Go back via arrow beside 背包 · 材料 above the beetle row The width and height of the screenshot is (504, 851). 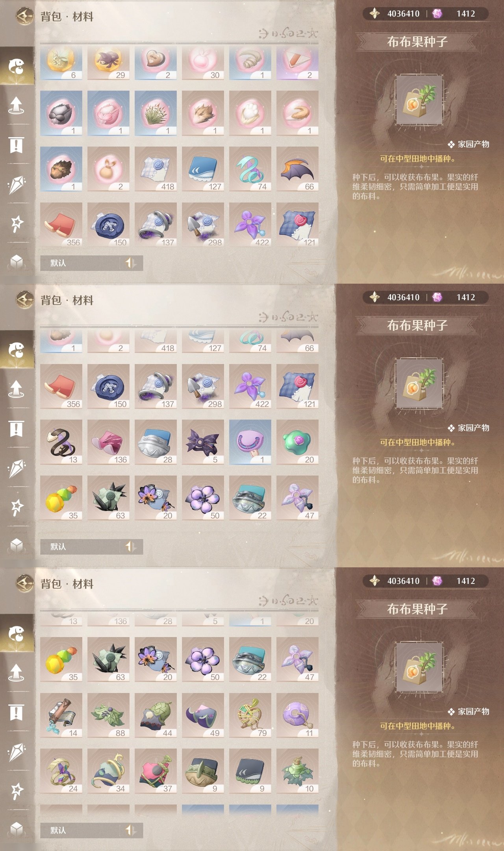(x=25, y=17)
